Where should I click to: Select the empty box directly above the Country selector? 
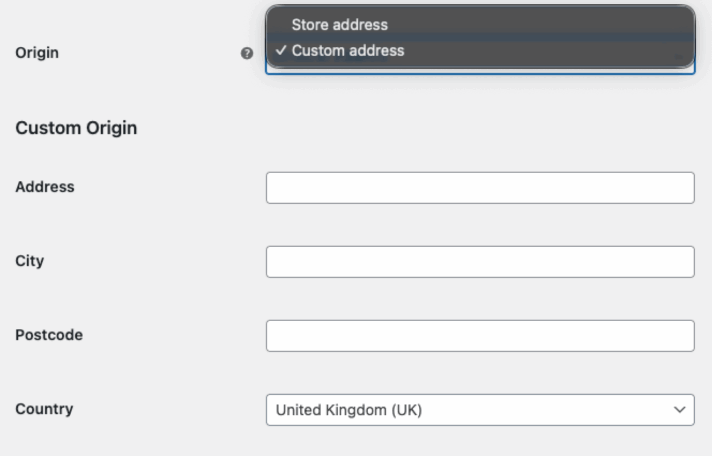(480, 335)
